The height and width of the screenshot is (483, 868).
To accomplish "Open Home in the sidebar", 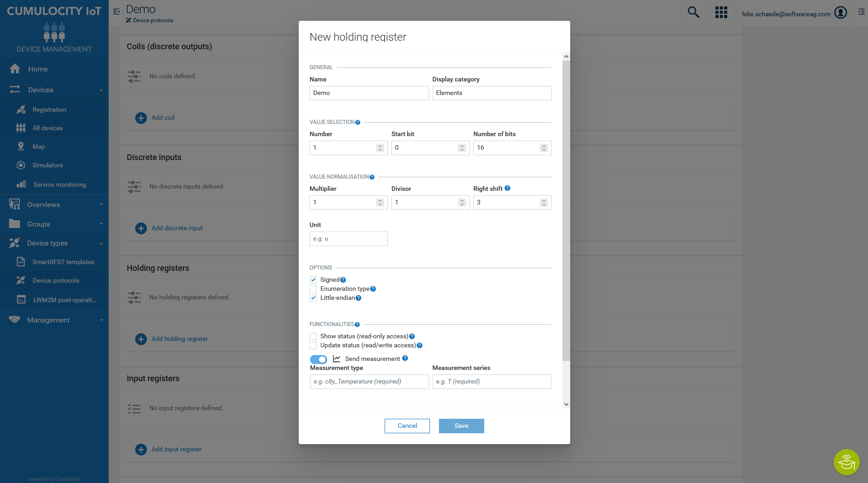I will [x=38, y=69].
